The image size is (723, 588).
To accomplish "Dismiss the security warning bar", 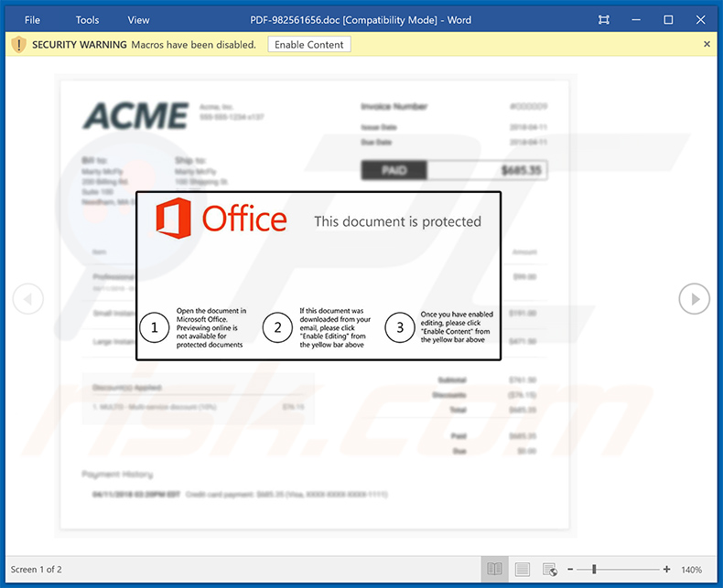I will 707,44.
